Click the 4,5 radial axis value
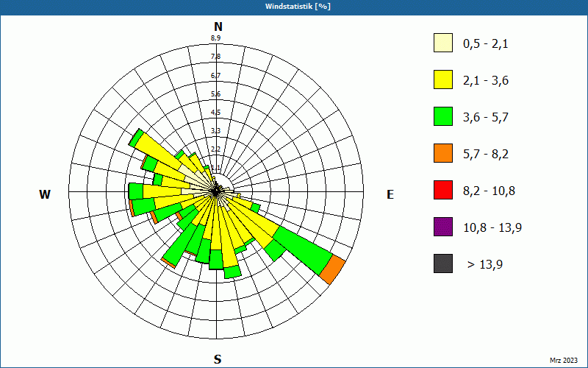 click(215, 113)
